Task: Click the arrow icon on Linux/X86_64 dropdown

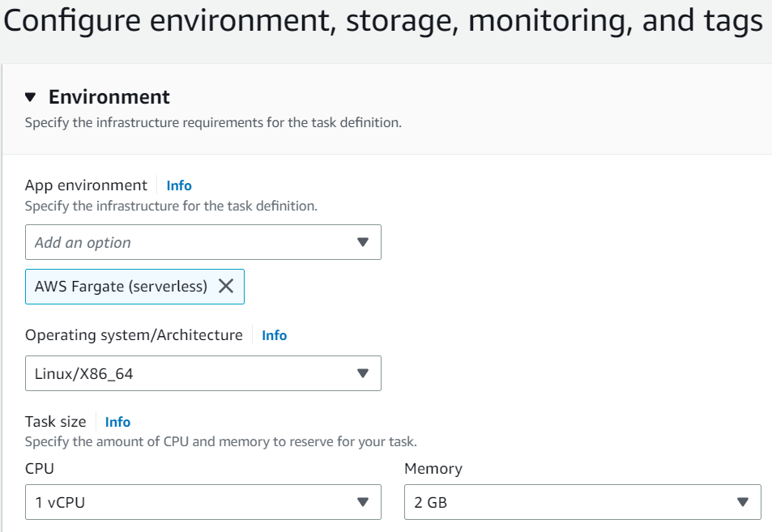Action: click(x=363, y=373)
